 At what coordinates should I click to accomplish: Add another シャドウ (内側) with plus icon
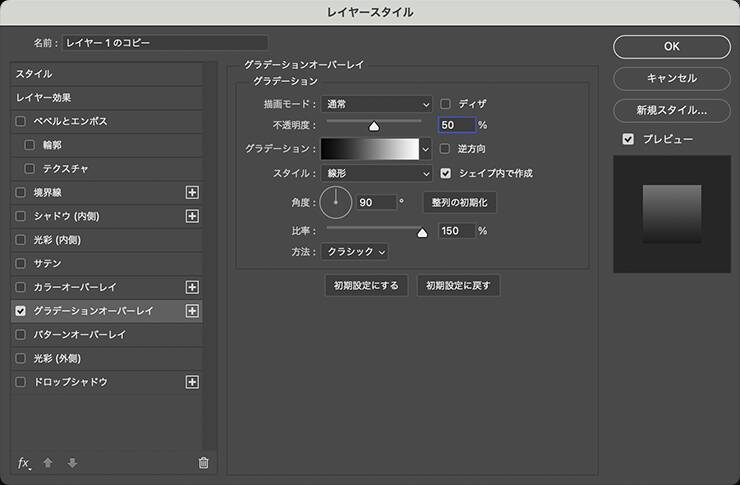[193, 216]
